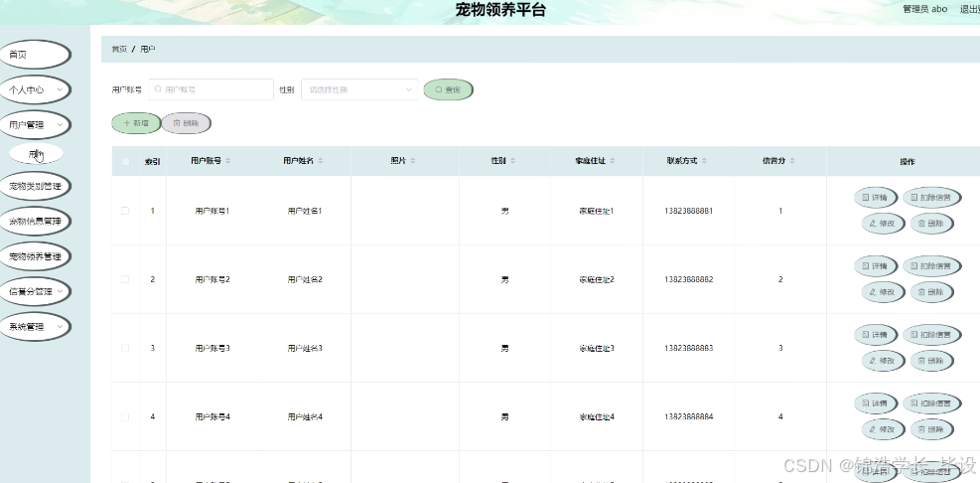
Task: Click the 宠物领养平台 page title
Action: [x=500, y=10]
